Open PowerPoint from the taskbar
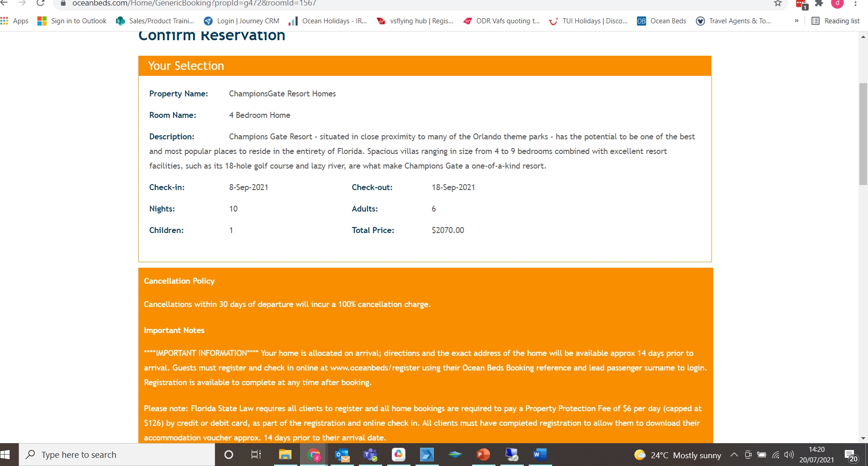868x466 pixels. pos(484,455)
